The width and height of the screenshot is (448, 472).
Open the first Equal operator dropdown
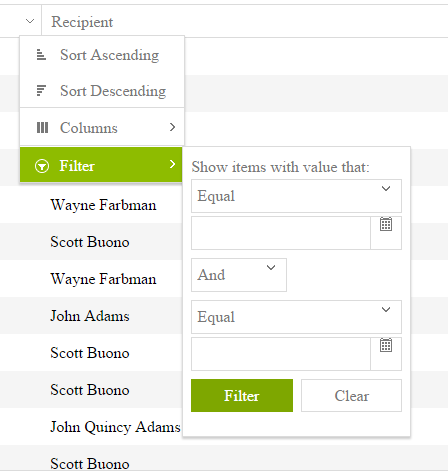[296, 196]
